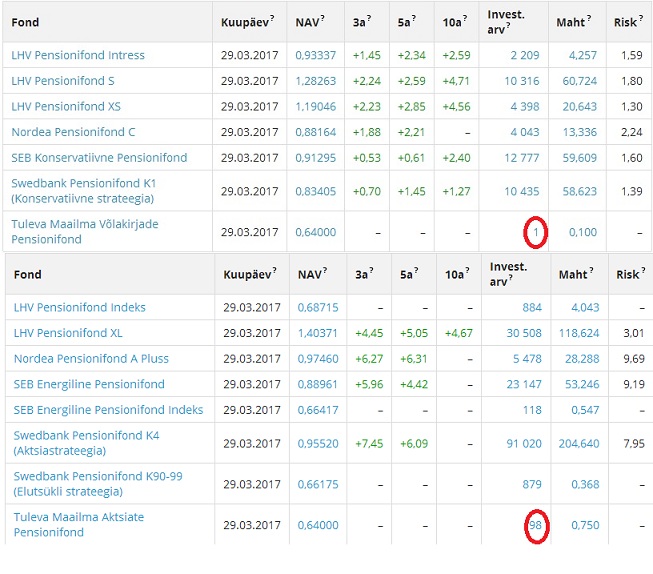Click NAV value 0,66175
Image resolution: width=653 pixels, height=574 pixels.
click(x=318, y=484)
